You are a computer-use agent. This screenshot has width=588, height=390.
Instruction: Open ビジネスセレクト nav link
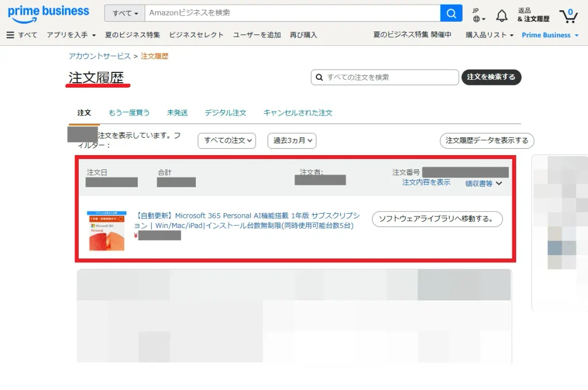point(196,35)
